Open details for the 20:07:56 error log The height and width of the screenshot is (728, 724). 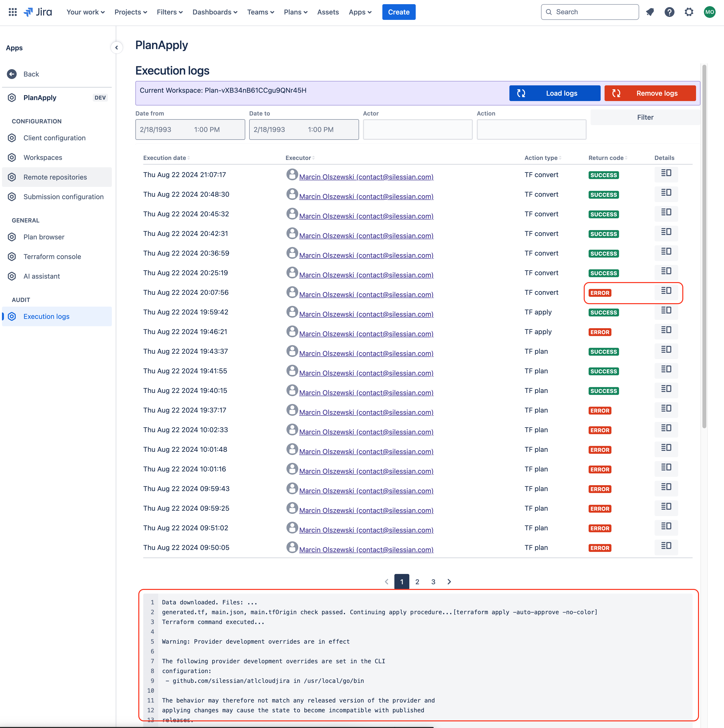point(666,291)
